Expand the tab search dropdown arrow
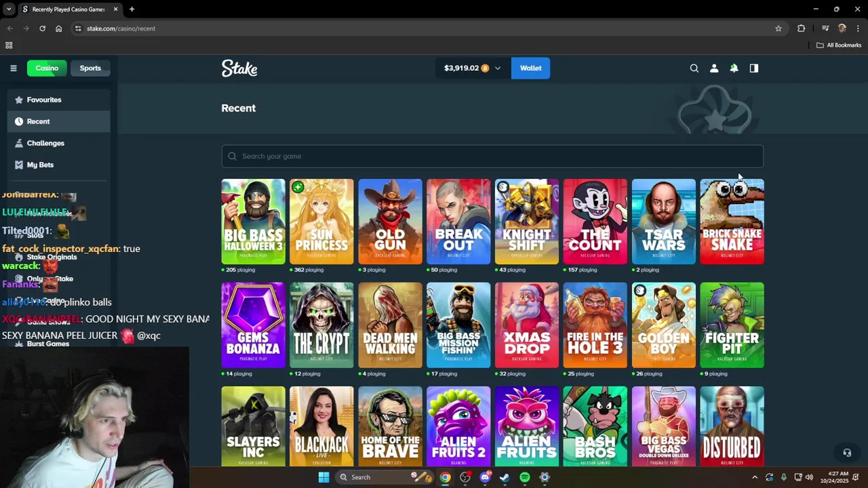This screenshot has width=868, height=488. (9, 9)
